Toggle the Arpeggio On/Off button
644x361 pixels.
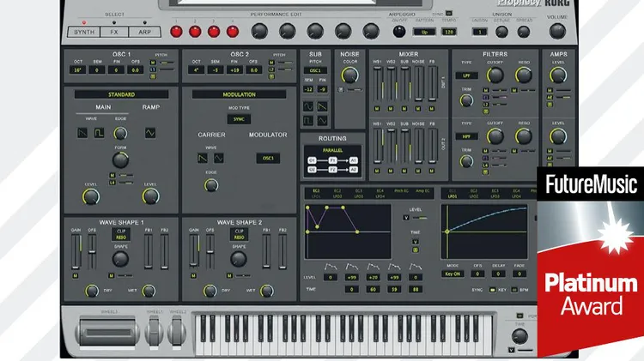[398, 32]
